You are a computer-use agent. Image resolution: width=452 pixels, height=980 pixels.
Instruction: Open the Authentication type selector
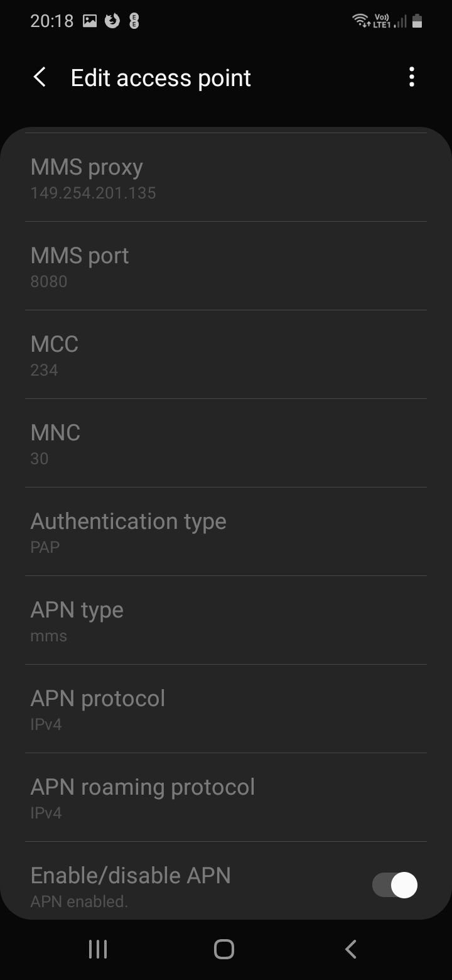226,532
